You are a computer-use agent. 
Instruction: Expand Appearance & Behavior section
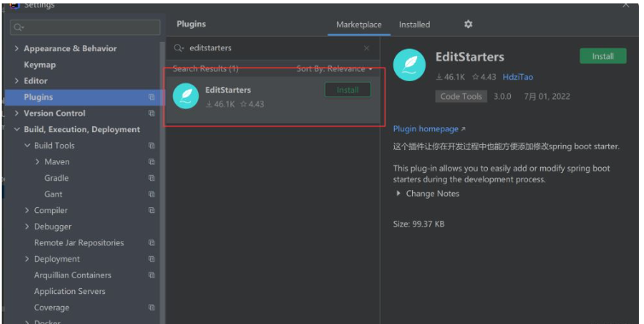point(16,48)
